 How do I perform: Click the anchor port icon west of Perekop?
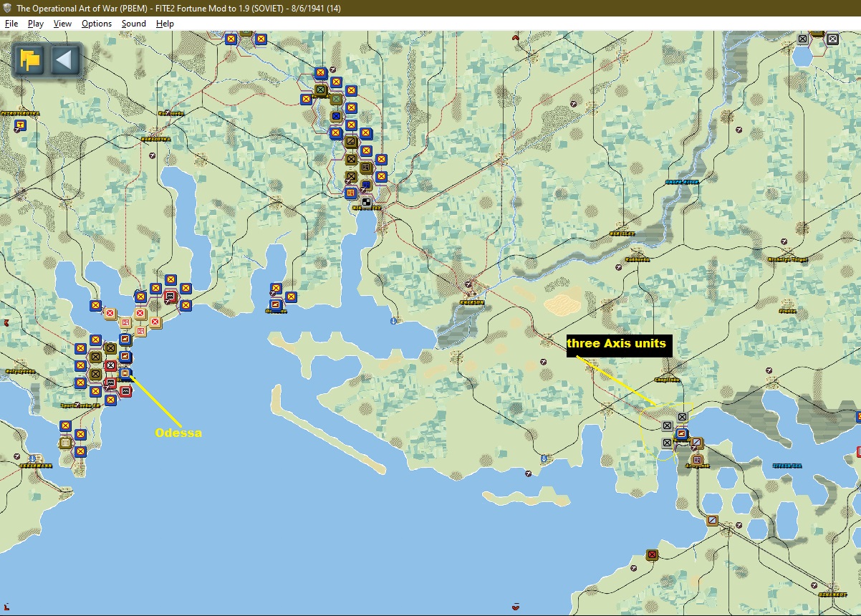(x=545, y=458)
